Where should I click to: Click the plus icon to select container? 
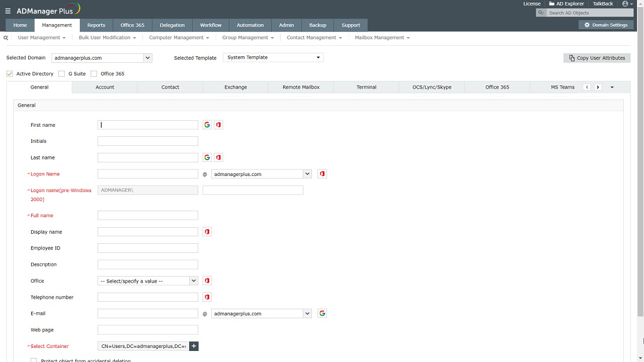pyautogui.click(x=194, y=346)
